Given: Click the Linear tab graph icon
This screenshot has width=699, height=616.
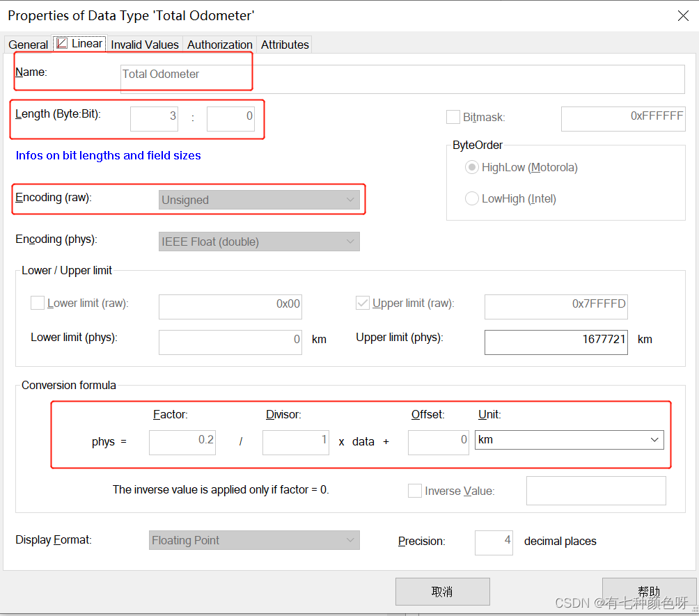Looking at the screenshot, I should (x=62, y=43).
